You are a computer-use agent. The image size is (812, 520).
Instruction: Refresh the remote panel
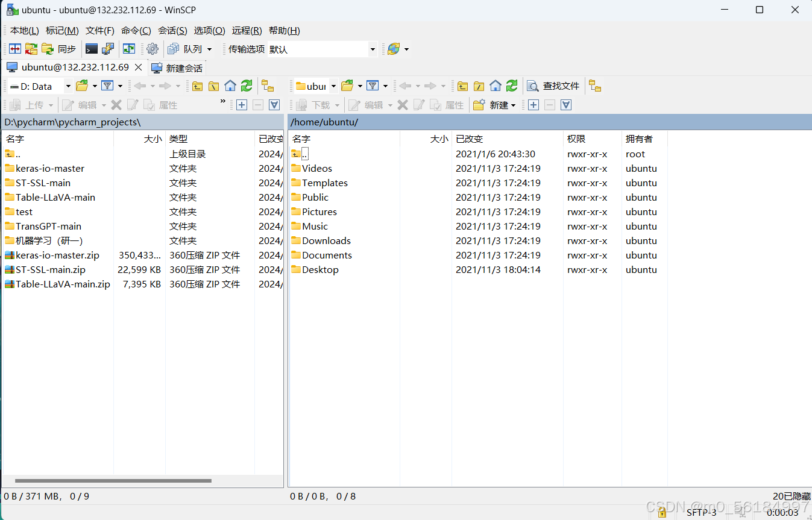pyautogui.click(x=512, y=86)
